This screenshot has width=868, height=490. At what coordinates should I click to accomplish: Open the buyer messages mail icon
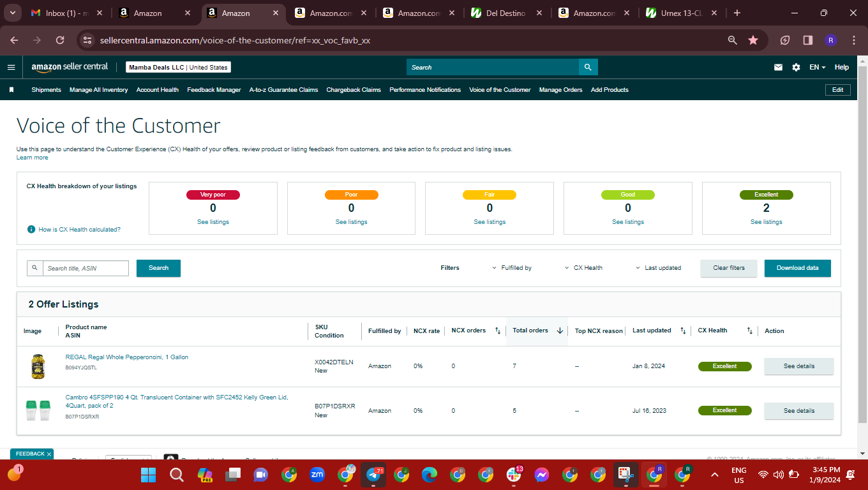[778, 67]
